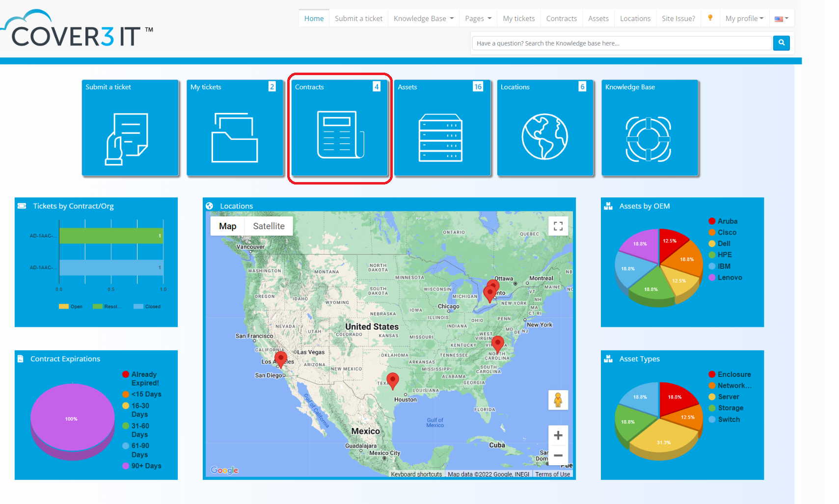Toggle Closed series in tickets chart legend
The width and height of the screenshot is (839, 504).
coord(147,307)
